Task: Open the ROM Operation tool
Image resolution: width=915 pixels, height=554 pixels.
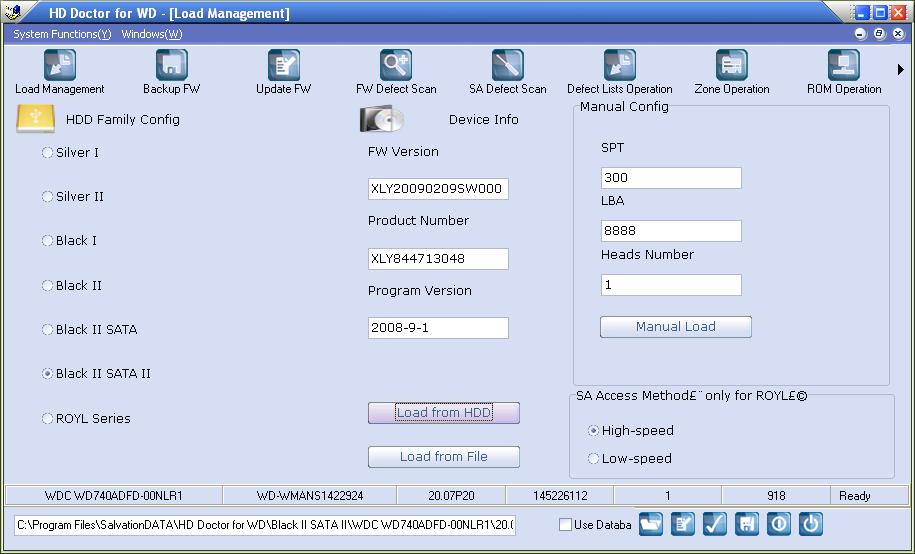Action: point(844,65)
